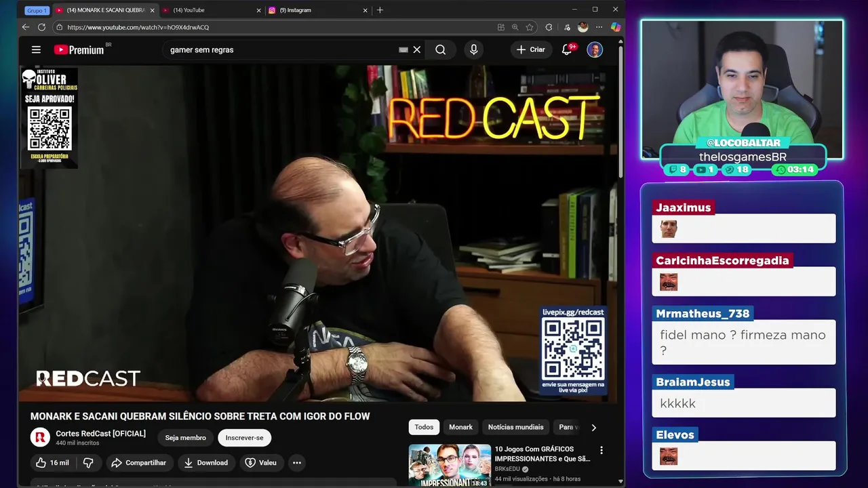
Task: Click the Valeu button
Action: [x=261, y=463]
